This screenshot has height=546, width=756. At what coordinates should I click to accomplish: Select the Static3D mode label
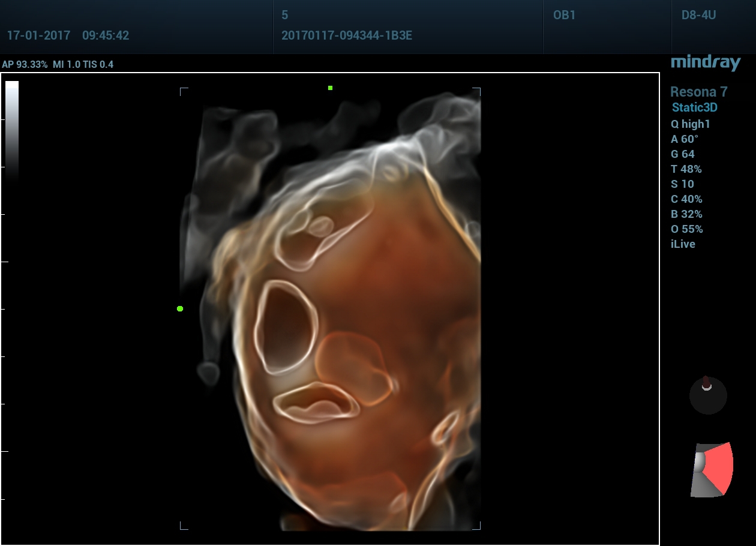(x=694, y=108)
